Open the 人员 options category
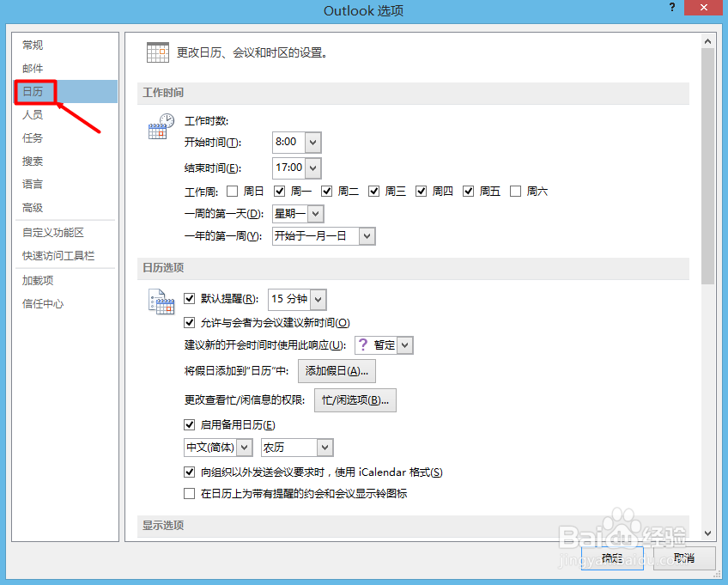The image size is (728, 585). pos(64,115)
